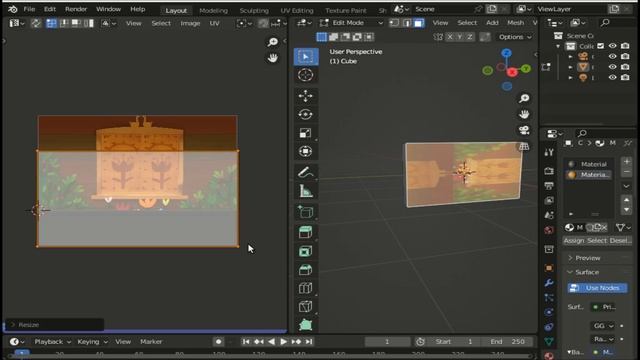Viewport: 640px width, 360px height.
Task: Select the Select Box tool in 3D viewport
Action: coord(306,56)
